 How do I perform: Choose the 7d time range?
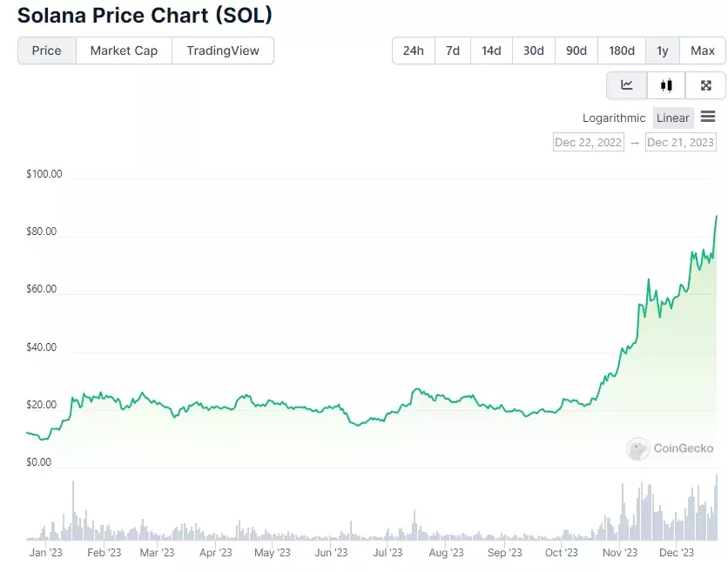click(453, 50)
